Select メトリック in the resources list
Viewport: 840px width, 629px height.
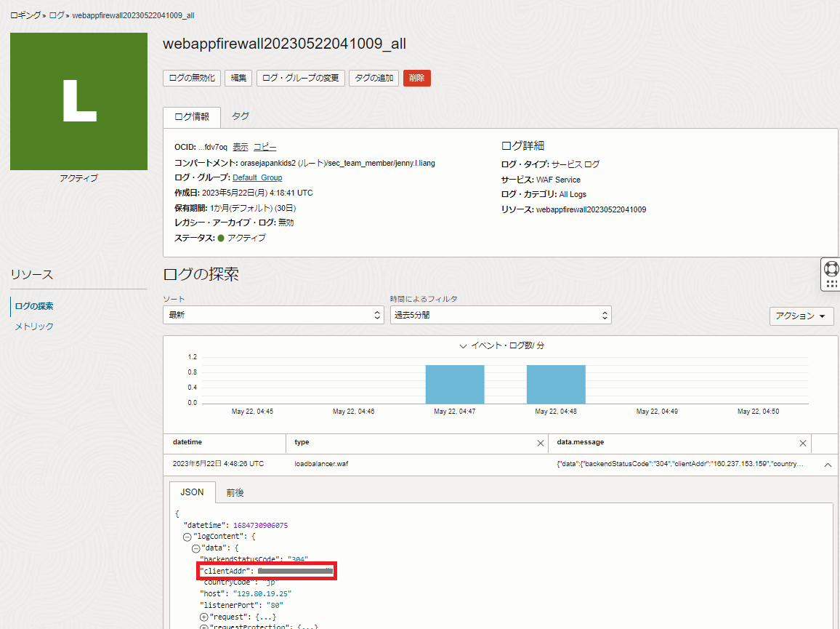(34, 326)
